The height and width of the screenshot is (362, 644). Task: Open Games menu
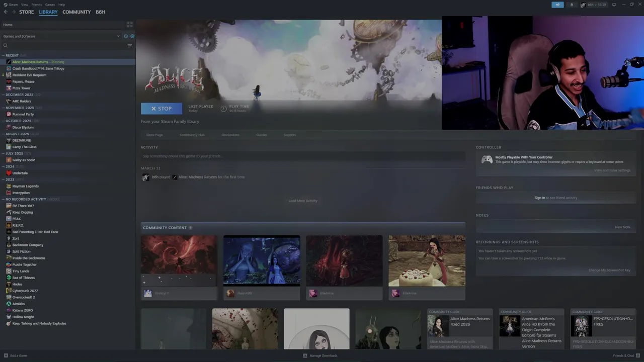coord(50,5)
